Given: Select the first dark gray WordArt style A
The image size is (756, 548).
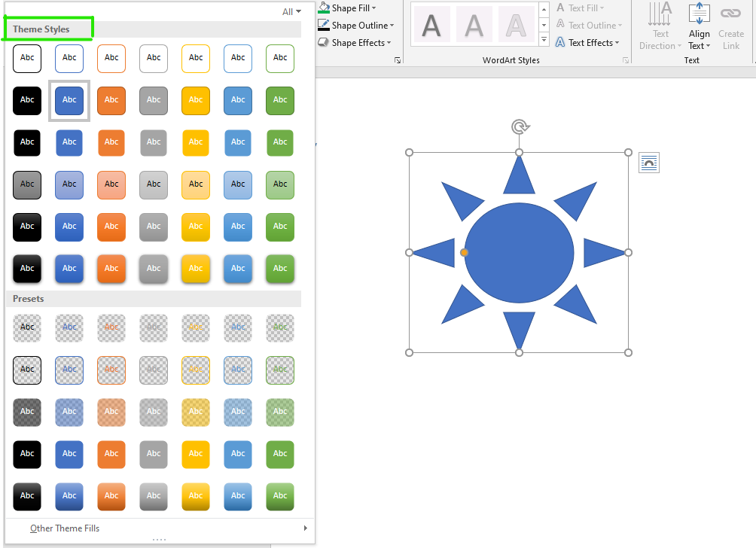Looking at the screenshot, I should pyautogui.click(x=431, y=25).
